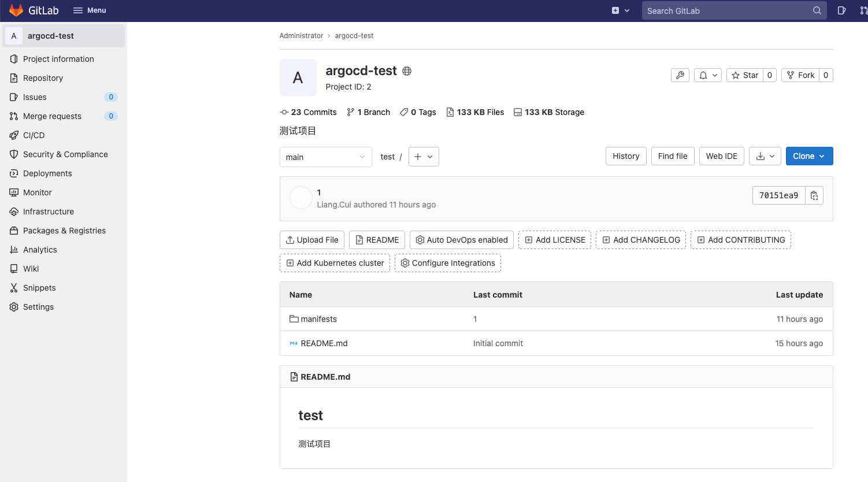Open the Issues icon in top navbar

click(841, 10)
